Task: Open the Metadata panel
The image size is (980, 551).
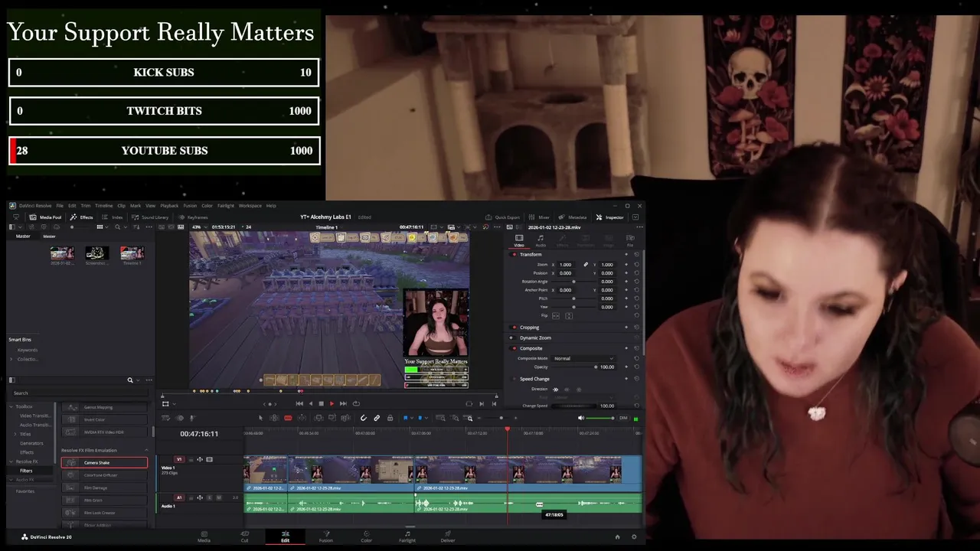Action: click(x=573, y=217)
